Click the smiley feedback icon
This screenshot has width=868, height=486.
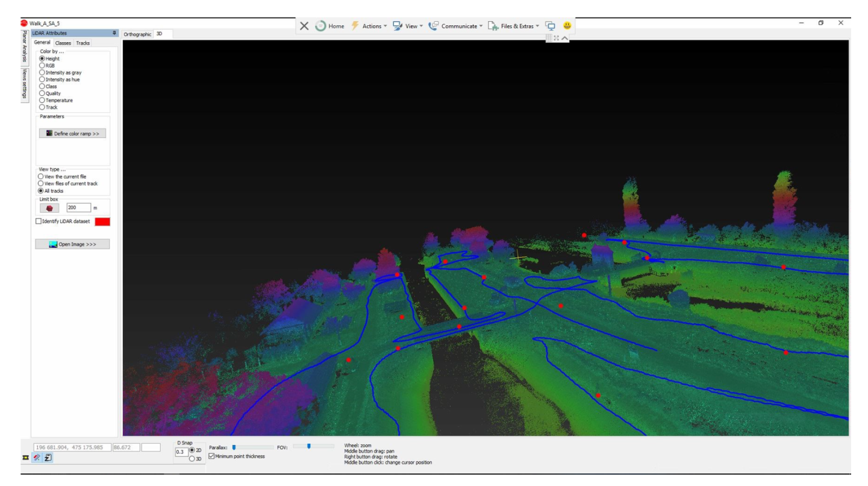567,26
